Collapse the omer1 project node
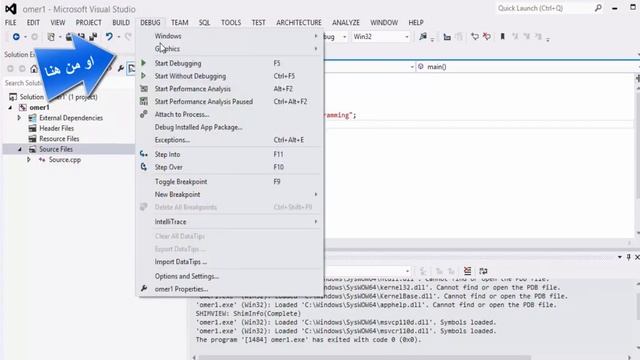 click(x=10, y=107)
